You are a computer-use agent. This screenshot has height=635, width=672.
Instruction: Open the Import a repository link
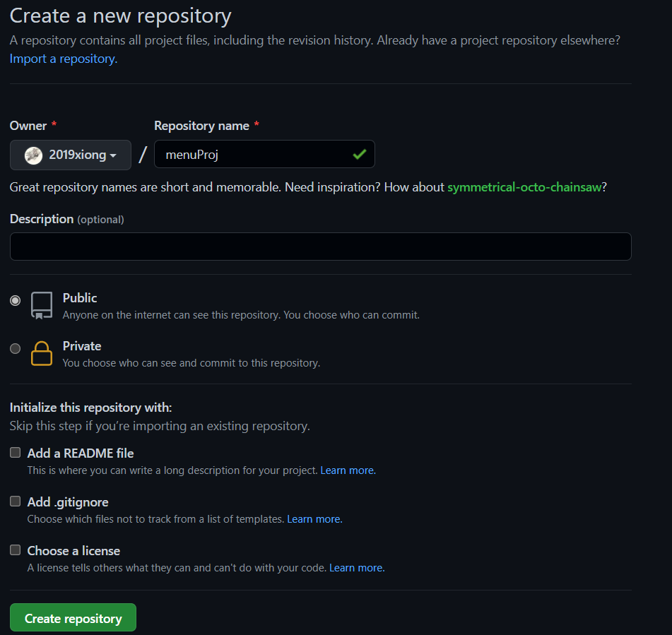tap(64, 59)
